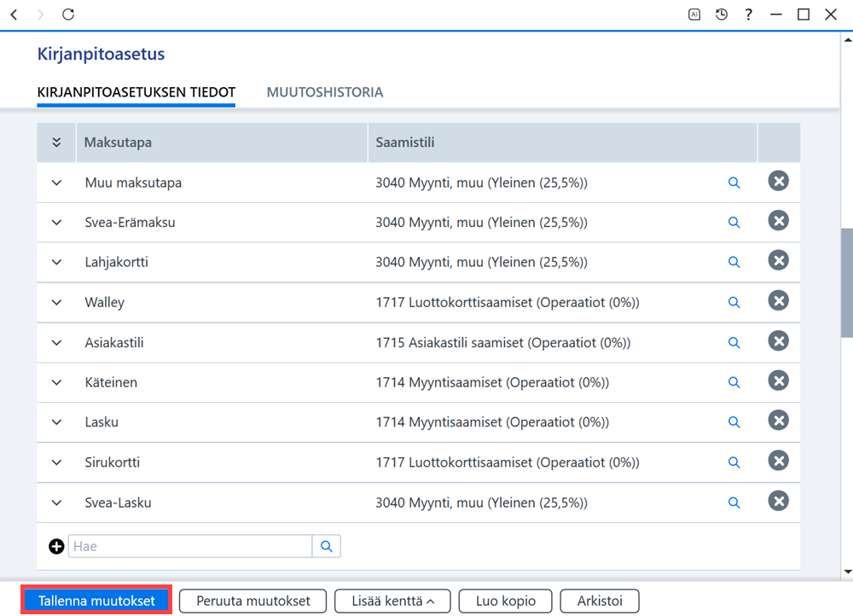Expand the Asiakastili row

point(56,343)
